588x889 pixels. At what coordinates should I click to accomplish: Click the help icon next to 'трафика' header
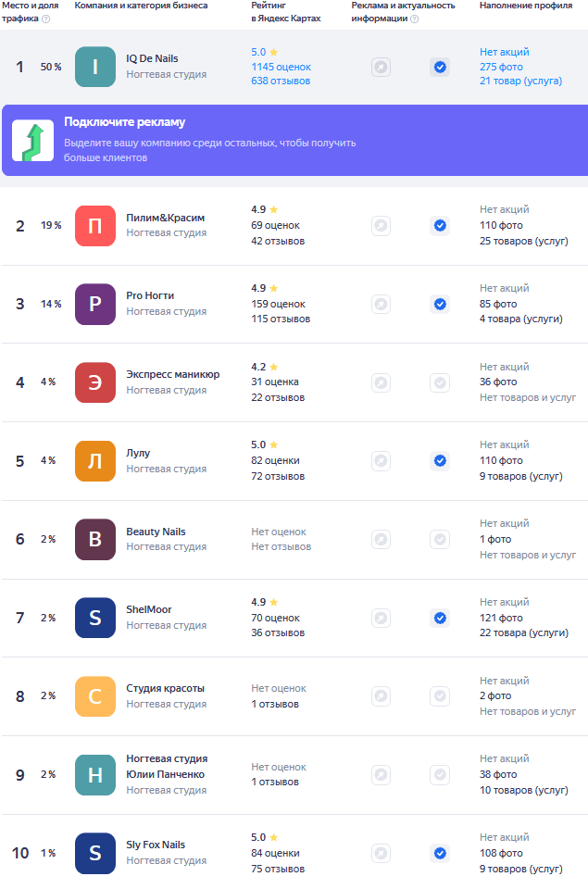pos(46,19)
